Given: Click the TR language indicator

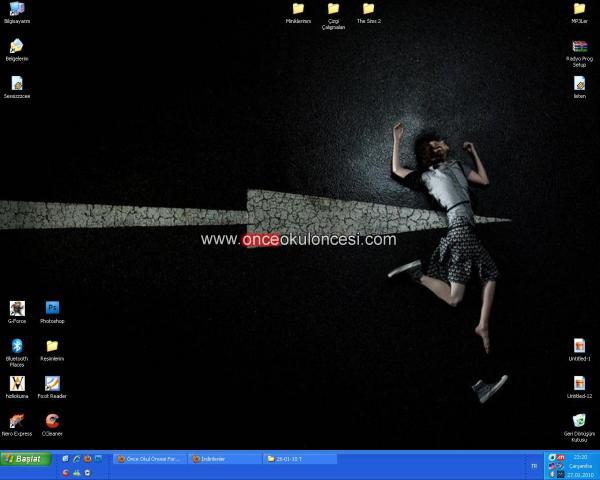Looking at the screenshot, I should coord(534,466).
